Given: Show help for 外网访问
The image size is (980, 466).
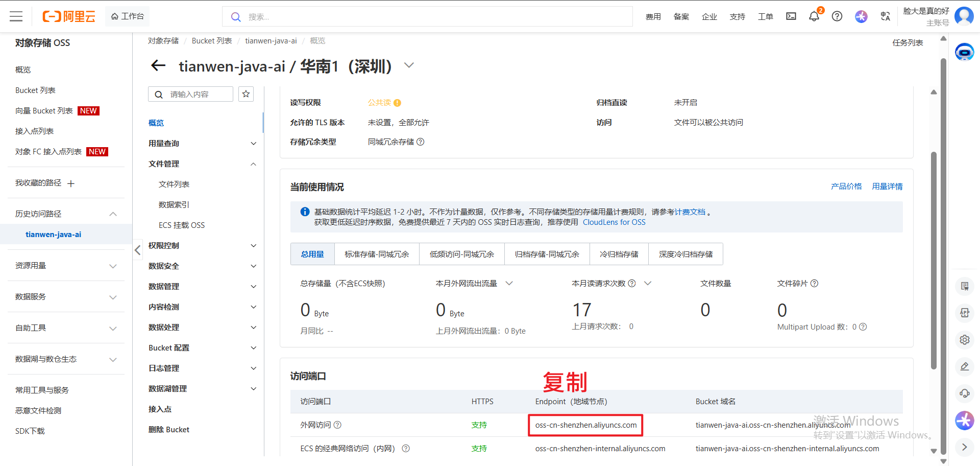Looking at the screenshot, I should 337,425.
